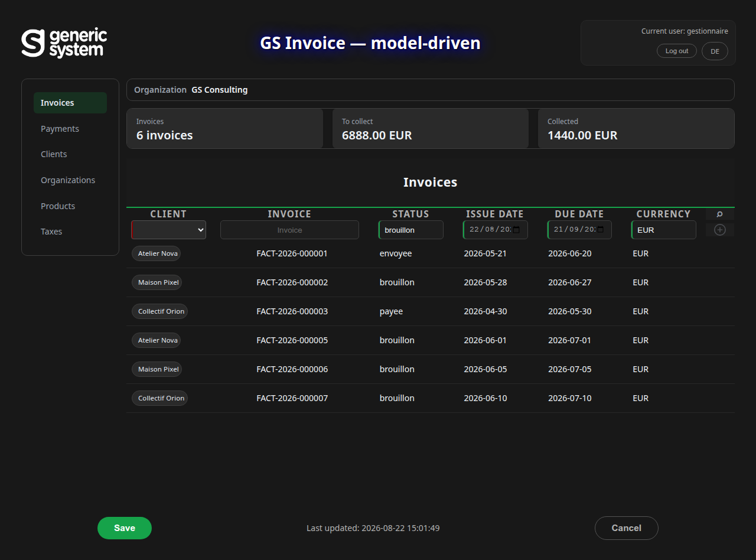Viewport: 756px width, 560px height.
Task: Click the Collectif Orion chip for FACT-2026-000007
Action: tap(159, 398)
